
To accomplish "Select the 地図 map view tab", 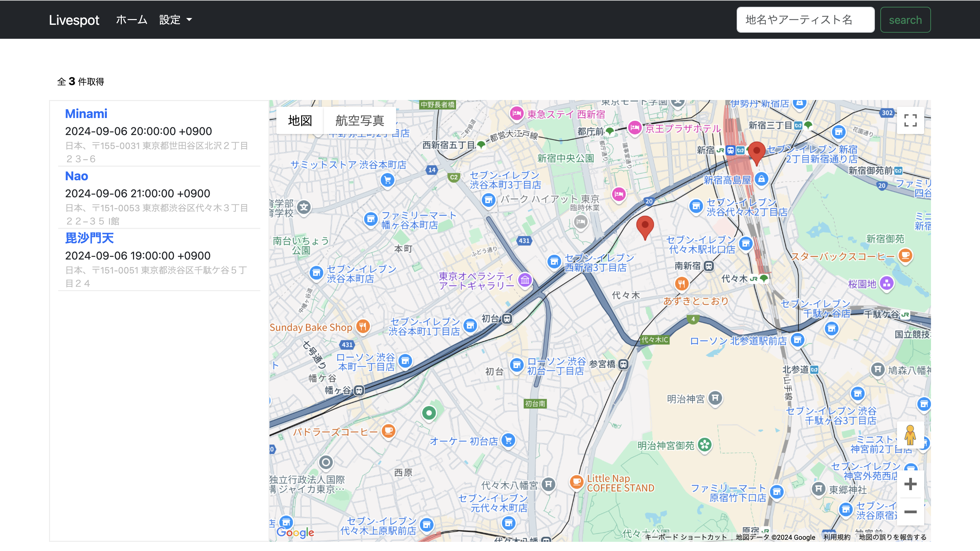I will (300, 120).
